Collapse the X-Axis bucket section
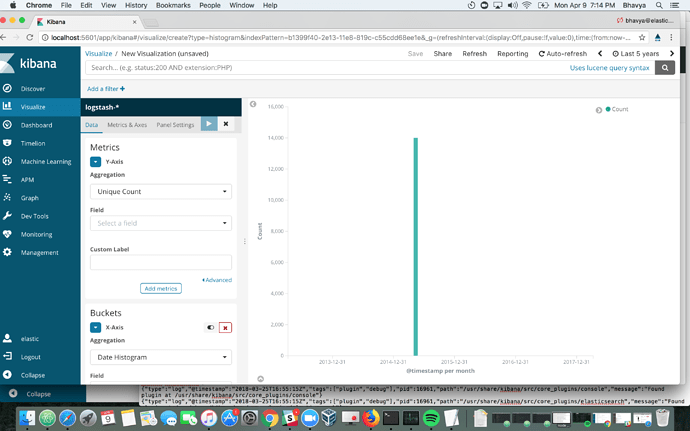The height and width of the screenshot is (431, 690). (95, 328)
